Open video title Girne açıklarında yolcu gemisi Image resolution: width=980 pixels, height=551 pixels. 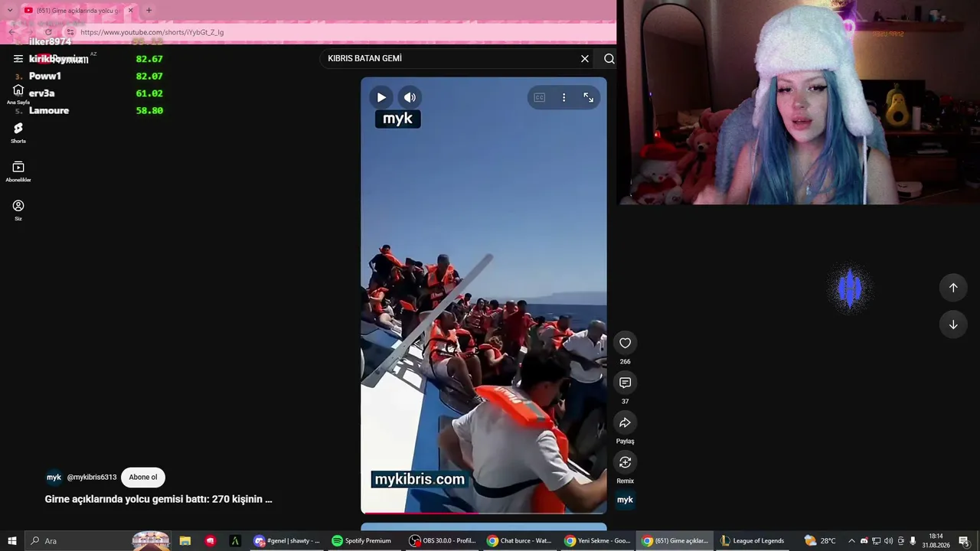click(x=158, y=499)
